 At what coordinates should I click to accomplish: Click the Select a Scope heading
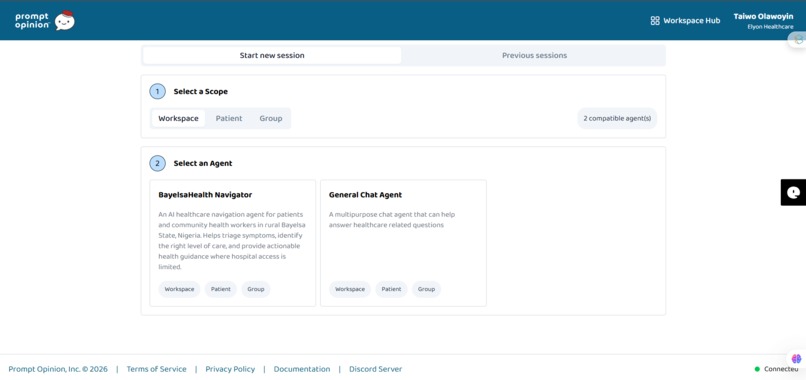[x=200, y=92]
